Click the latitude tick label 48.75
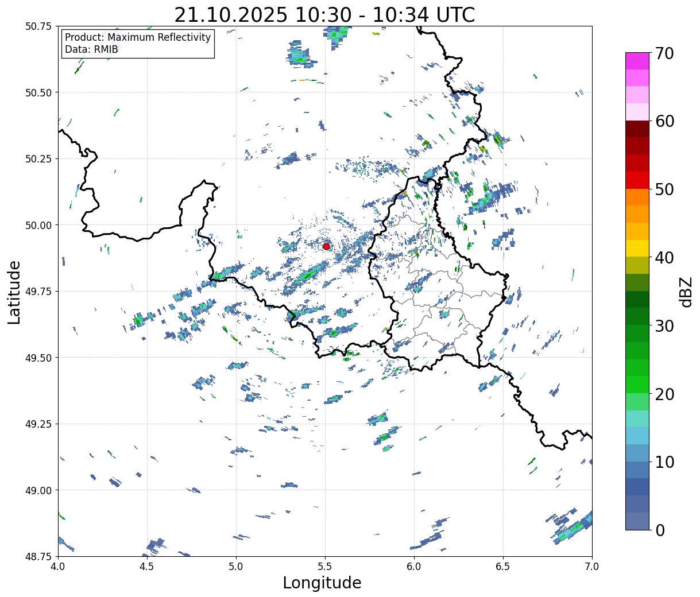The image size is (700, 597). click(38, 556)
